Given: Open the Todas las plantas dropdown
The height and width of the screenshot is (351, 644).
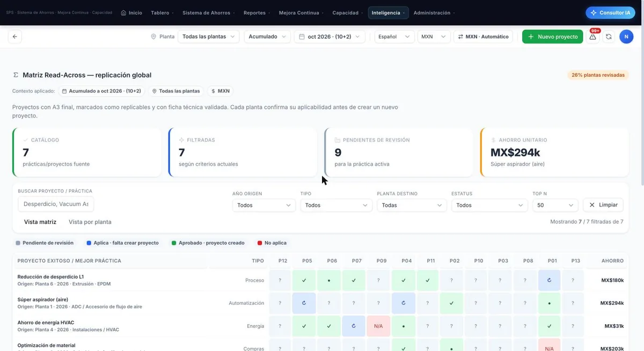Looking at the screenshot, I should (x=209, y=36).
